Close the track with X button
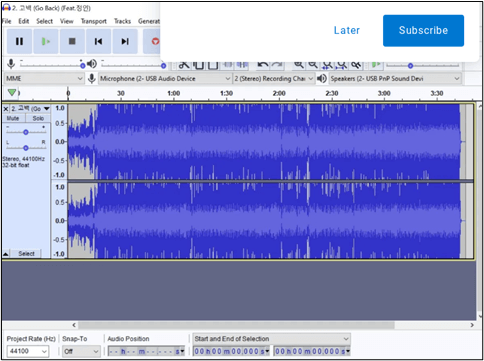484x361 pixels. (x=6, y=109)
